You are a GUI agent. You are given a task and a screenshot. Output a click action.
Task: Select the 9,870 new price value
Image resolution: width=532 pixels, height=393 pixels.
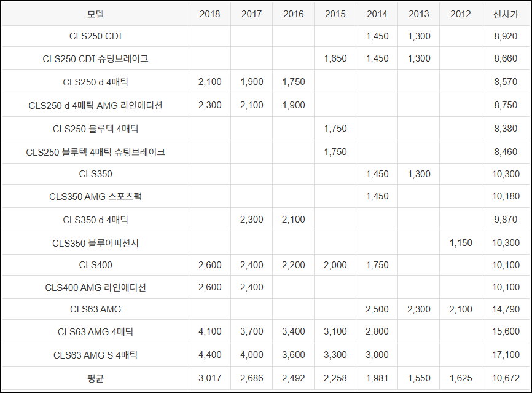pos(506,220)
